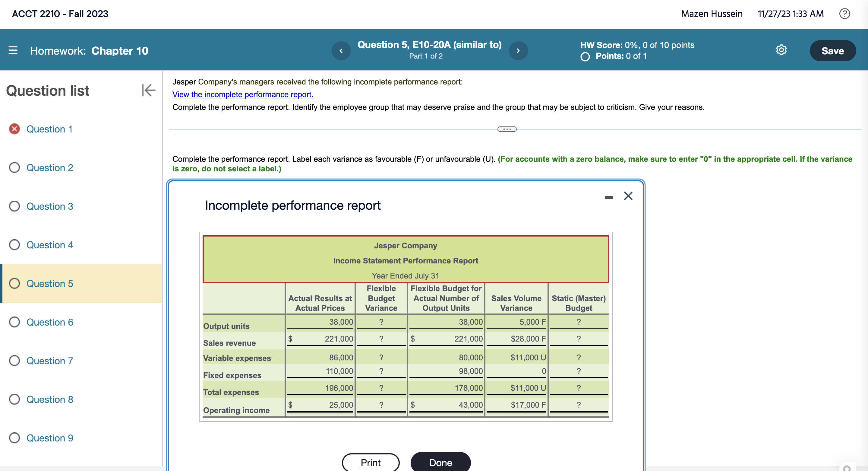Expand the ellipsis divider handle

[x=507, y=129]
